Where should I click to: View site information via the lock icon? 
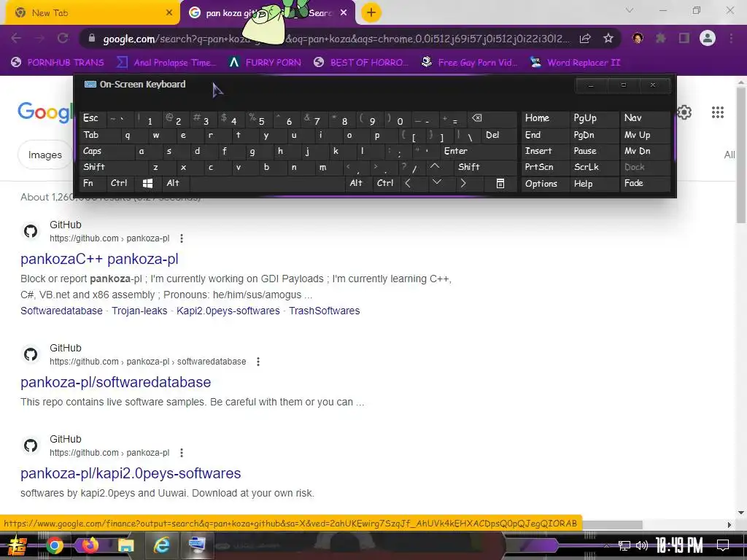click(92, 39)
